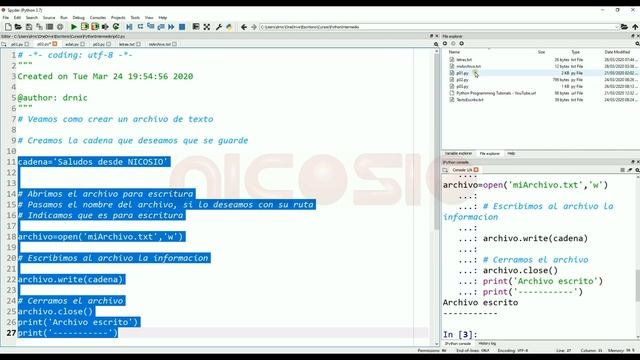Open the Search menu
Viewport: 640px width, 360px height.
pos(31,18)
